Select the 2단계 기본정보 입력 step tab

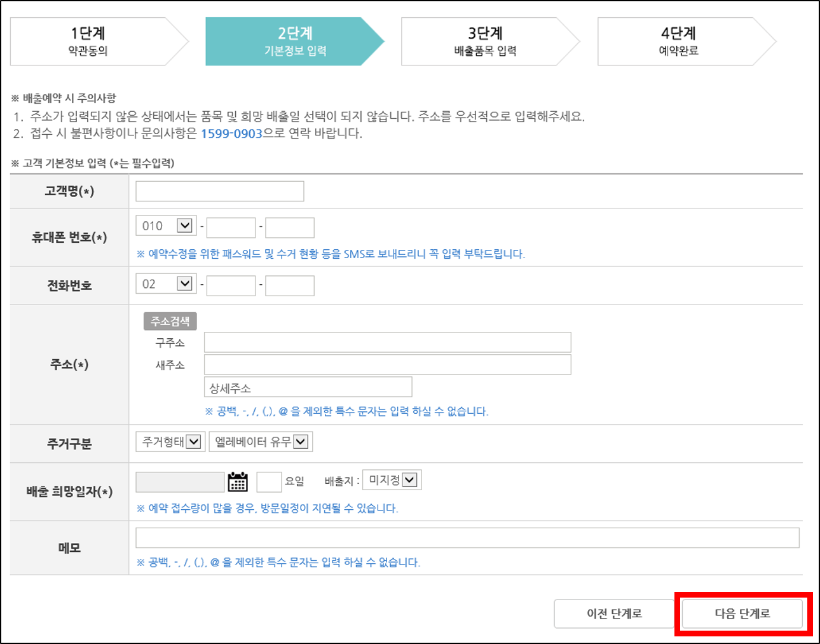click(x=292, y=41)
